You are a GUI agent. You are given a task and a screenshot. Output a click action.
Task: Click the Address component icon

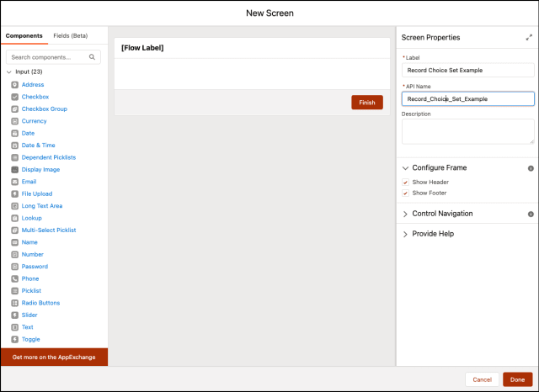point(15,85)
